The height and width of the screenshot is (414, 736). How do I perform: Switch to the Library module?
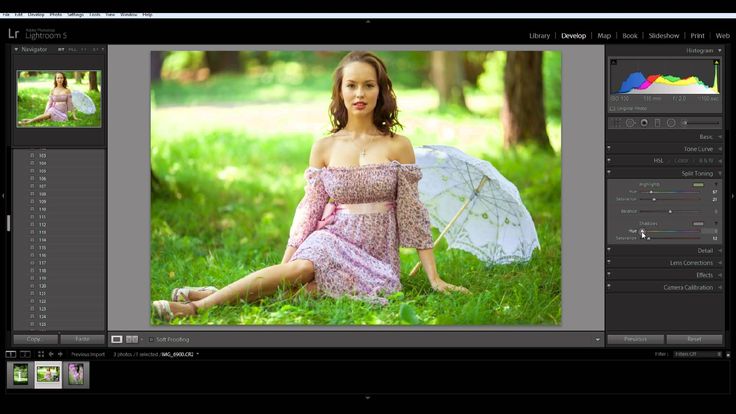click(x=539, y=36)
